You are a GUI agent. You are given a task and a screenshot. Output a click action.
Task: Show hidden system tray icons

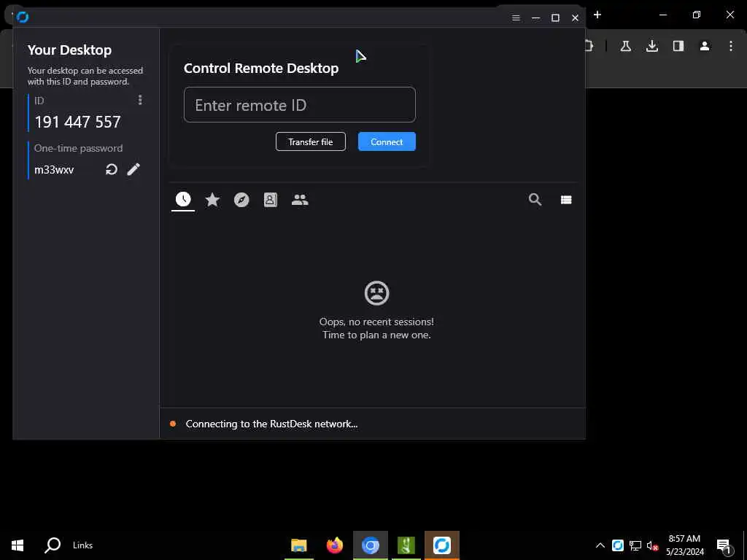[600, 545]
